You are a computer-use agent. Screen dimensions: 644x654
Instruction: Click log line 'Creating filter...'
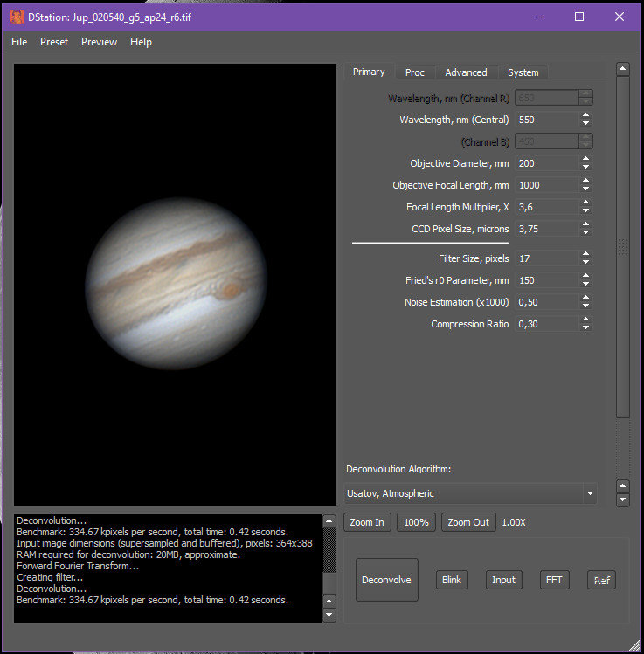[x=50, y=577]
